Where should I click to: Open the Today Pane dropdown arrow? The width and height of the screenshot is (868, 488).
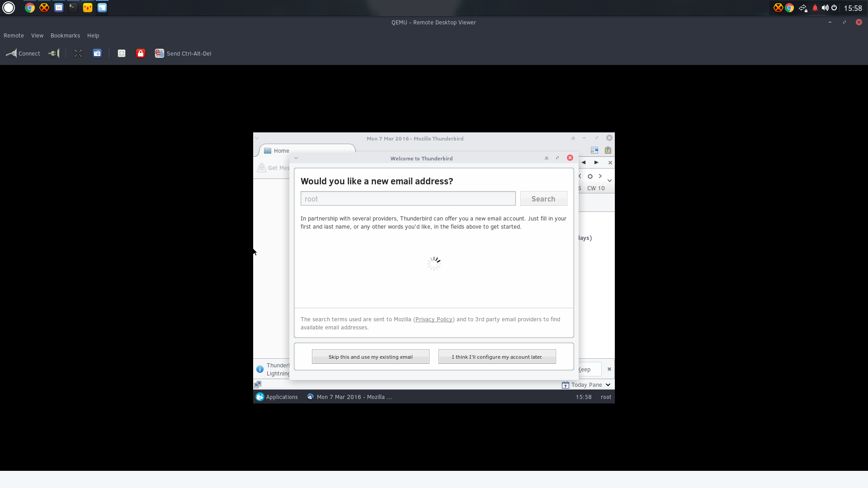click(x=608, y=385)
